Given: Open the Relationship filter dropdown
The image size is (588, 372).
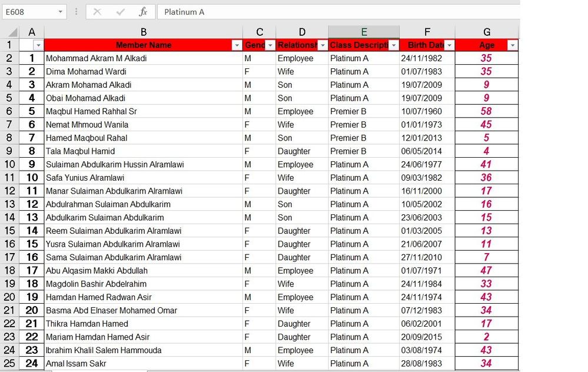Looking at the screenshot, I should (x=321, y=45).
